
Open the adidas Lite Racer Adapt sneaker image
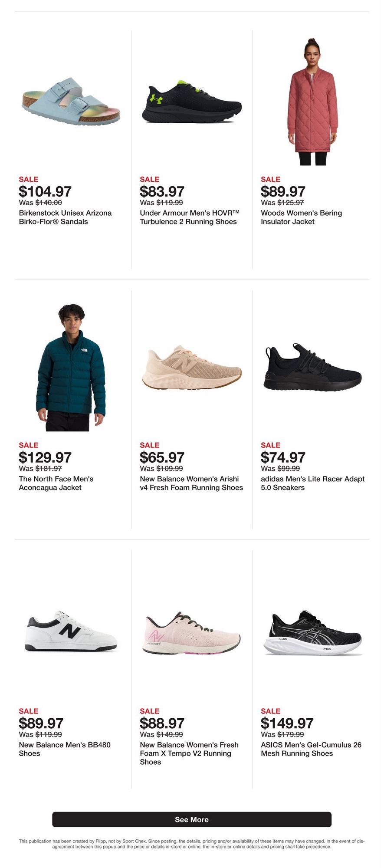tap(313, 368)
